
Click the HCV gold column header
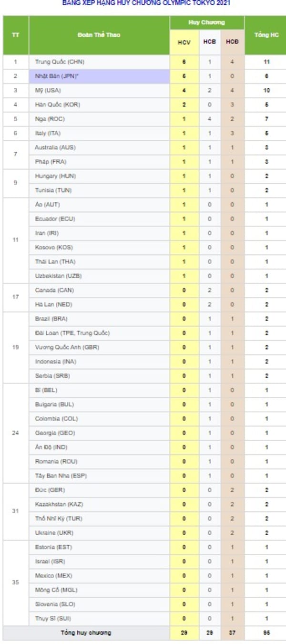184,42
